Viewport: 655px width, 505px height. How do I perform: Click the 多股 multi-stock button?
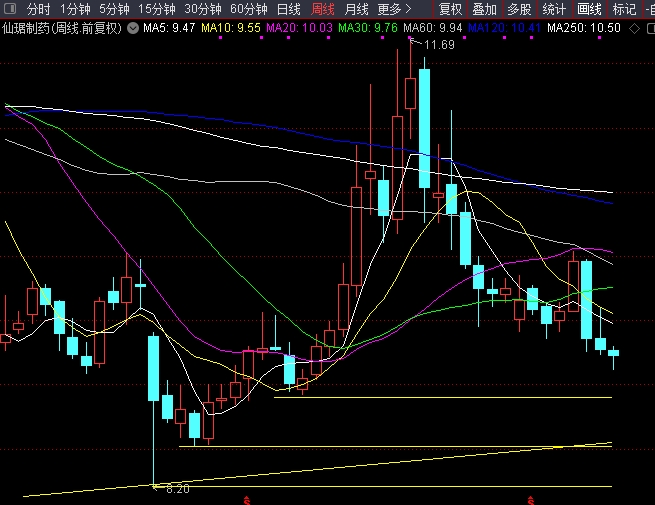click(x=519, y=9)
